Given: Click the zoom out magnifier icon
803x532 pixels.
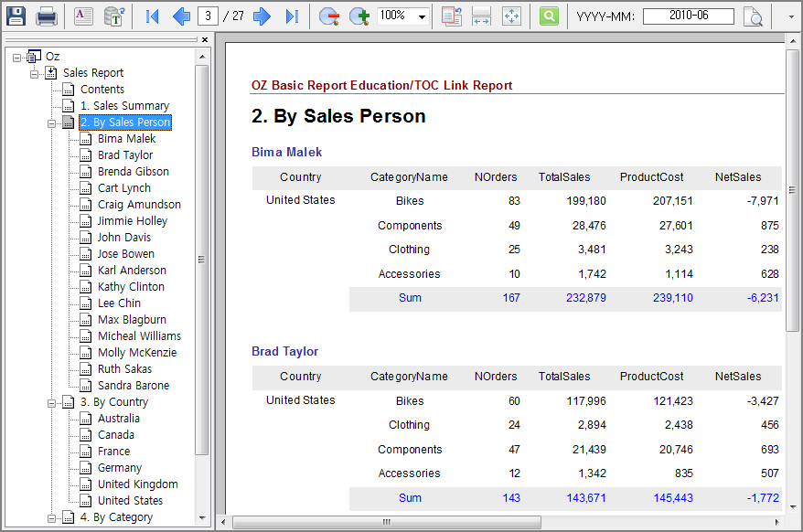Looking at the screenshot, I should click(x=329, y=16).
